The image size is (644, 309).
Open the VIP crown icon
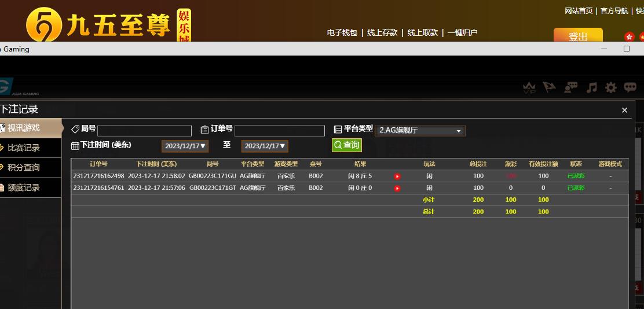click(x=529, y=87)
